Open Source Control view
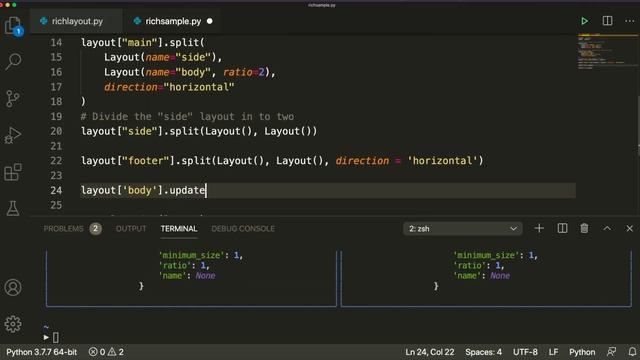 (x=13, y=98)
